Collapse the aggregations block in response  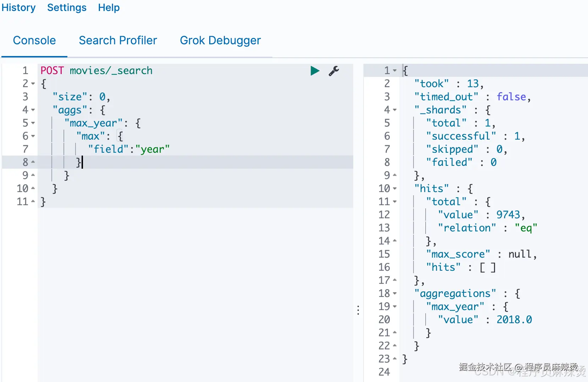pos(395,294)
